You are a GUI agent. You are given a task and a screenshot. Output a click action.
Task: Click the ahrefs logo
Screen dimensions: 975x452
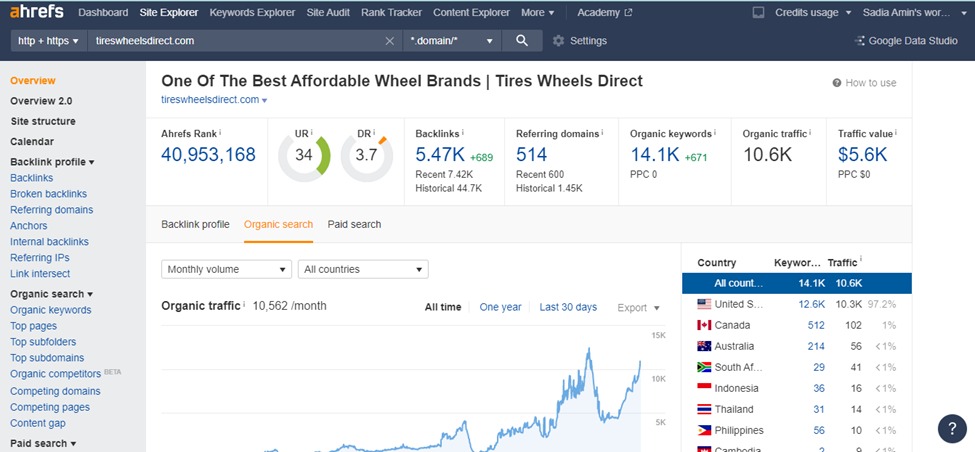click(x=38, y=13)
